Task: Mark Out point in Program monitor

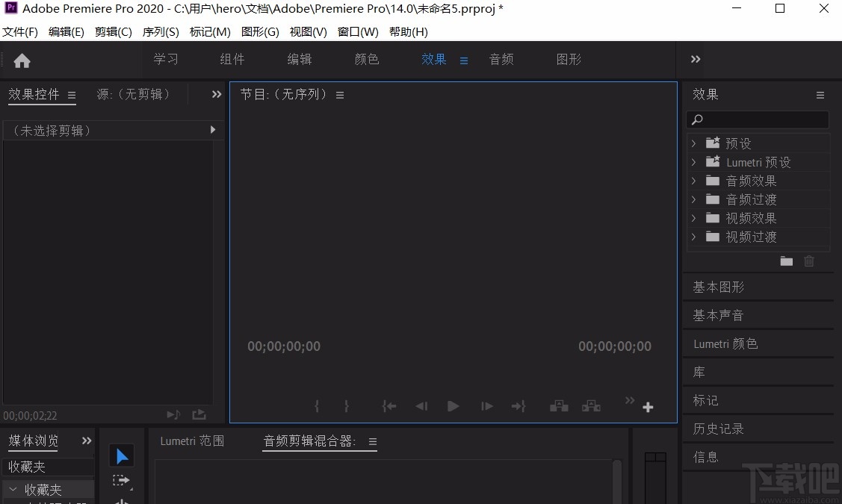Action: pos(347,406)
